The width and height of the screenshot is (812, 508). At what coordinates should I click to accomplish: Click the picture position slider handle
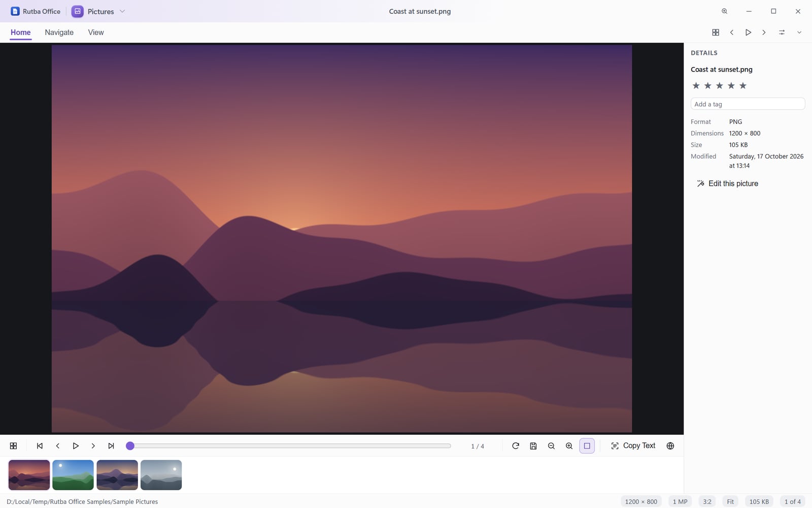coord(130,446)
